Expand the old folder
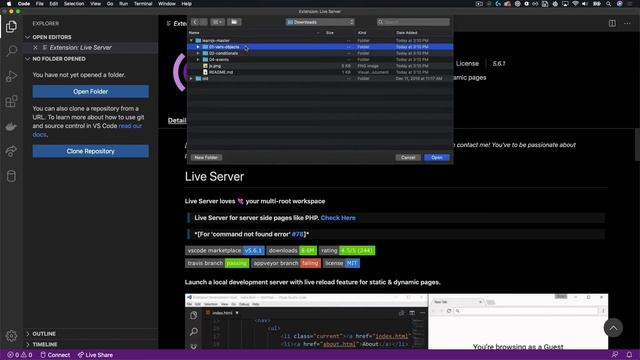This screenshot has height=360, width=640. click(x=191, y=78)
